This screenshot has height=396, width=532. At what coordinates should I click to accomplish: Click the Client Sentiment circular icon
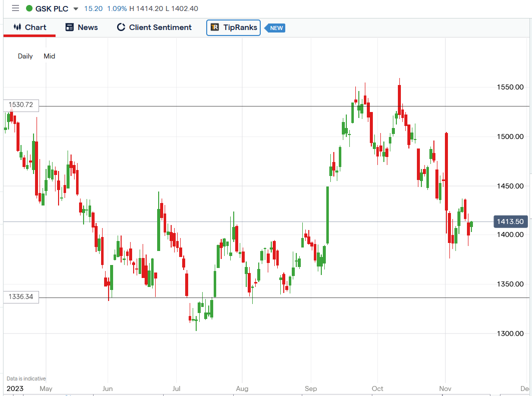point(121,27)
